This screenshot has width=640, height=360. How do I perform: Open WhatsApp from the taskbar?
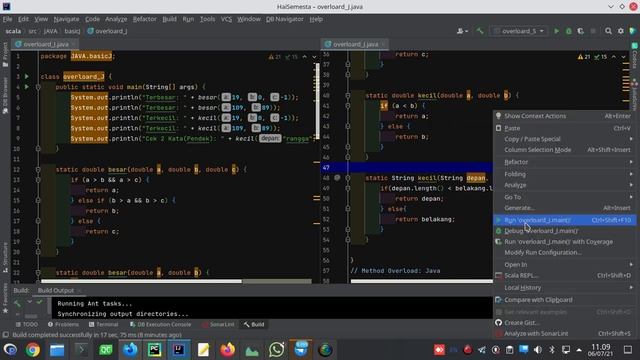tap(276, 350)
